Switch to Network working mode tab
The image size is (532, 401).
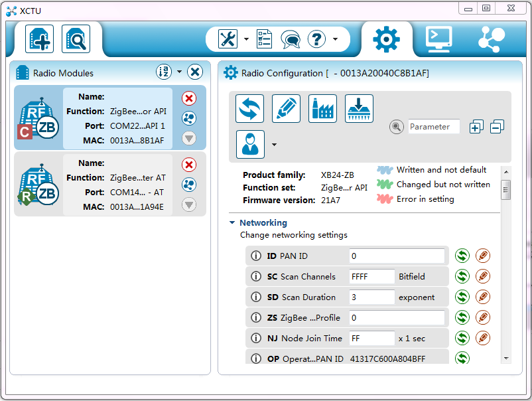pyautogui.click(x=492, y=39)
